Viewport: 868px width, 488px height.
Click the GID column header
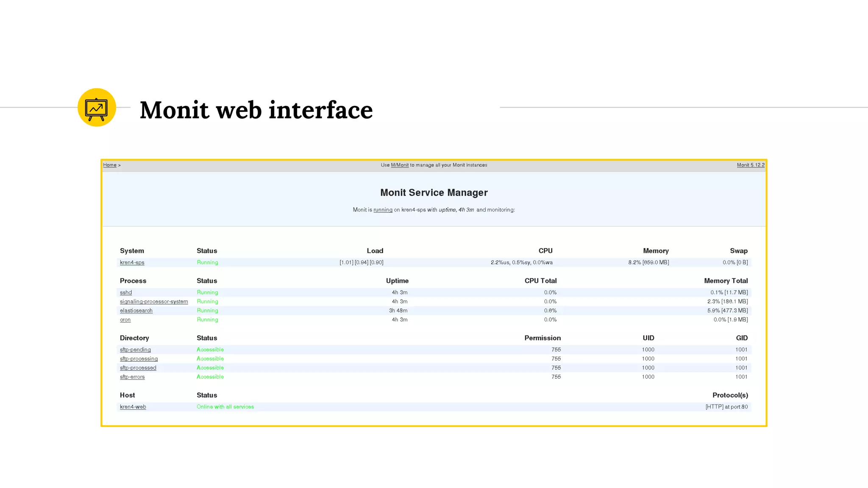point(742,338)
